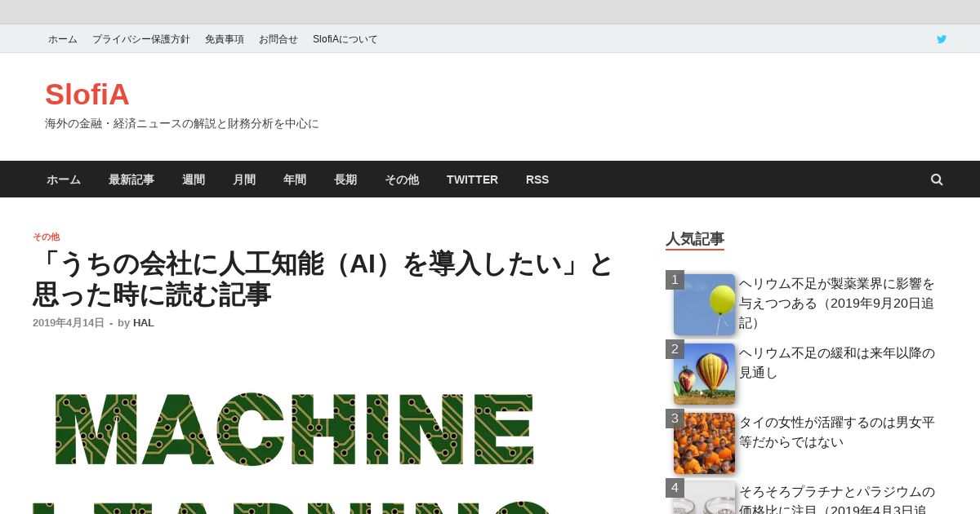This screenshot has width=980, height=514.
Task: Open author HAL's page
Action: pos(144,323)
